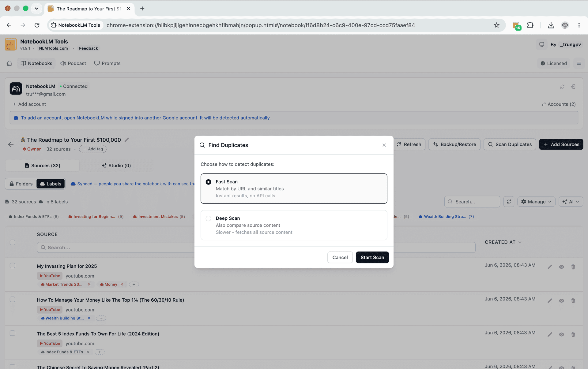This screenshot has height=369, width=588.
Task: Switch to the Podcast tab
Action: [73, 63]
